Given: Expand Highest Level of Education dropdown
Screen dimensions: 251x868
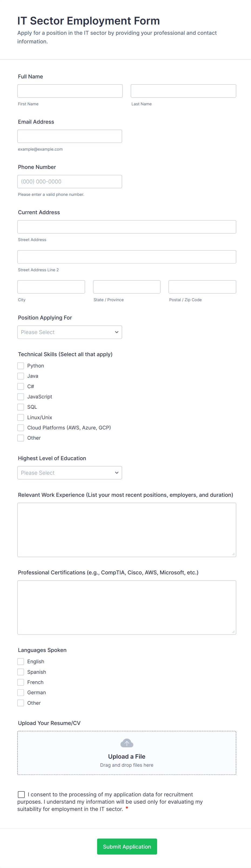Looking at the screenshot, I should [x=70, y=473].
